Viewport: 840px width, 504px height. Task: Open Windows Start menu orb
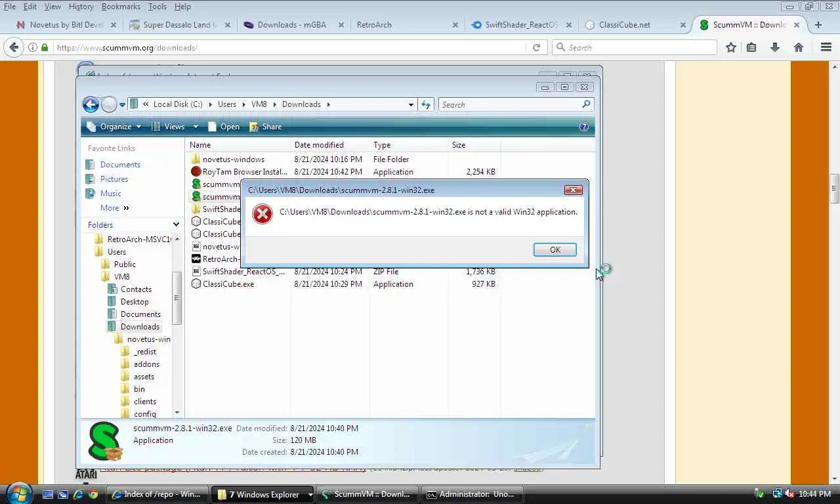pyautogui.click(x=19, y=493)
